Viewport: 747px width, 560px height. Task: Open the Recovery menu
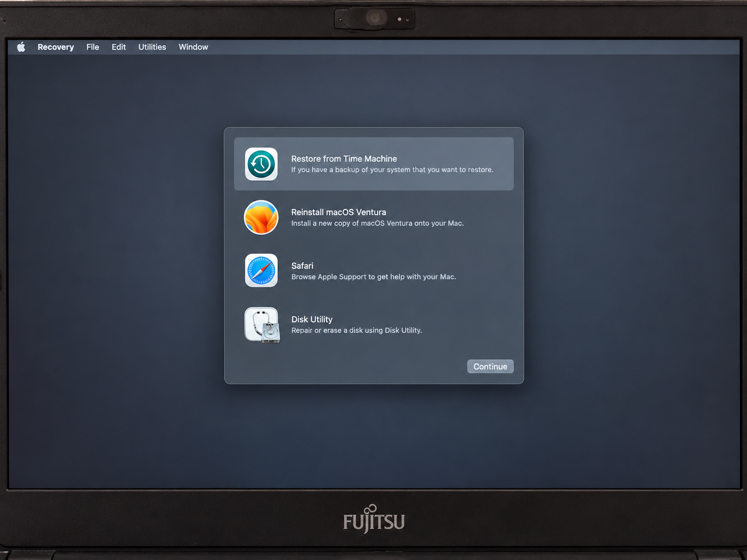pos(56,47)
